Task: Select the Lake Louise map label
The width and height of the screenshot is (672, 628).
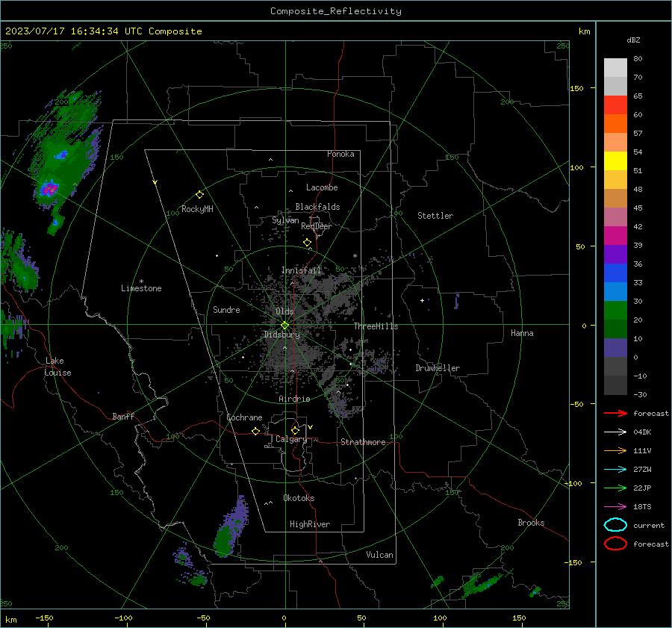Action: click(x=57, y=367)
